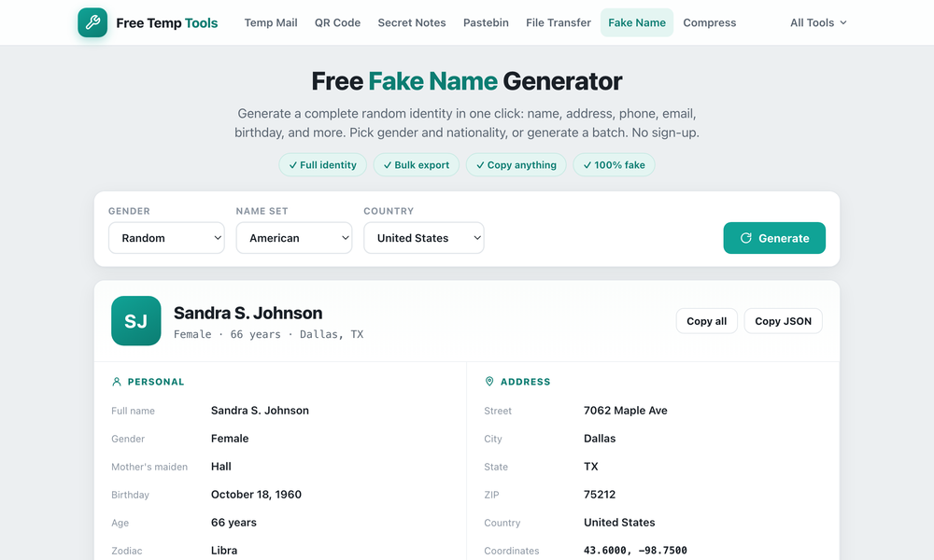This screenshot has width=934, height=560.
Task: Click the Free Temp Tools brand name
Action: 167,23
